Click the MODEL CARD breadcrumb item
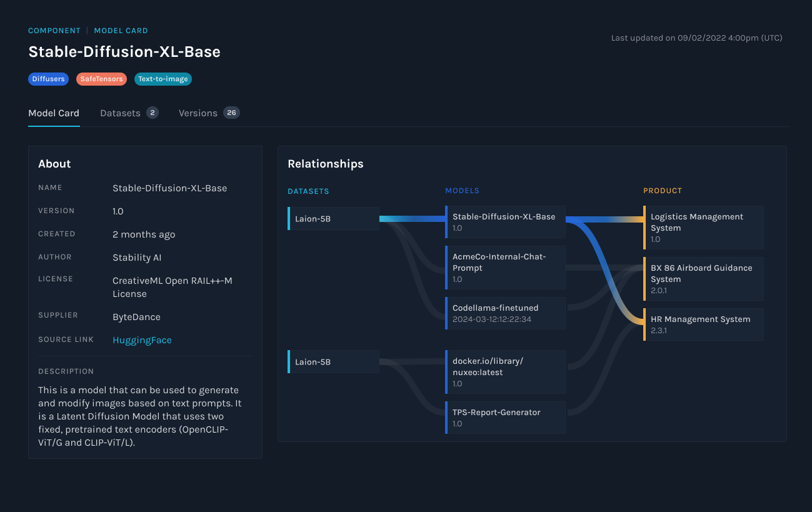812x512 pixels. (121, 30)
